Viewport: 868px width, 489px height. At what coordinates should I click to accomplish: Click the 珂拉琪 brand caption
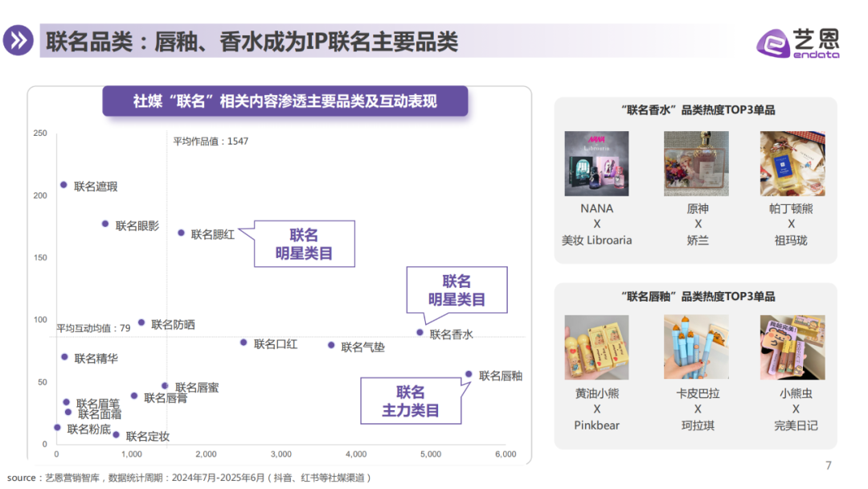click(698, 425)
